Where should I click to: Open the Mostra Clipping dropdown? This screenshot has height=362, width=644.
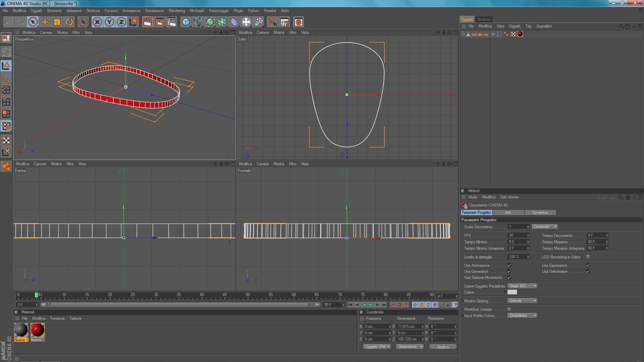coord(522,301)
